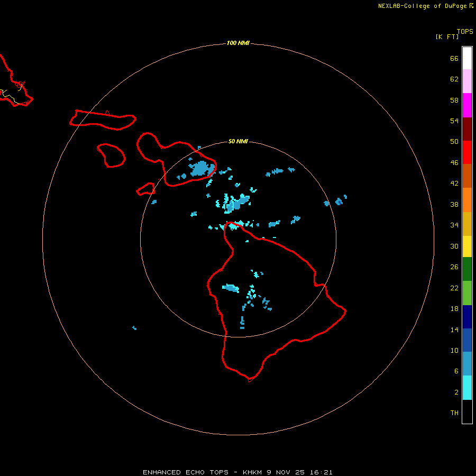Pick the light blue 6 kft swatch
Viewport: 476px width, 476px height.
[467, 364]
